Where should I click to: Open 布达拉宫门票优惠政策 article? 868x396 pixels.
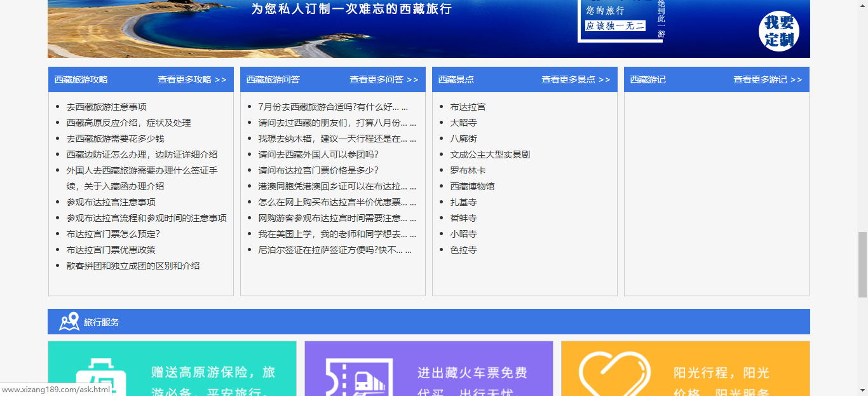click(111, 250)
